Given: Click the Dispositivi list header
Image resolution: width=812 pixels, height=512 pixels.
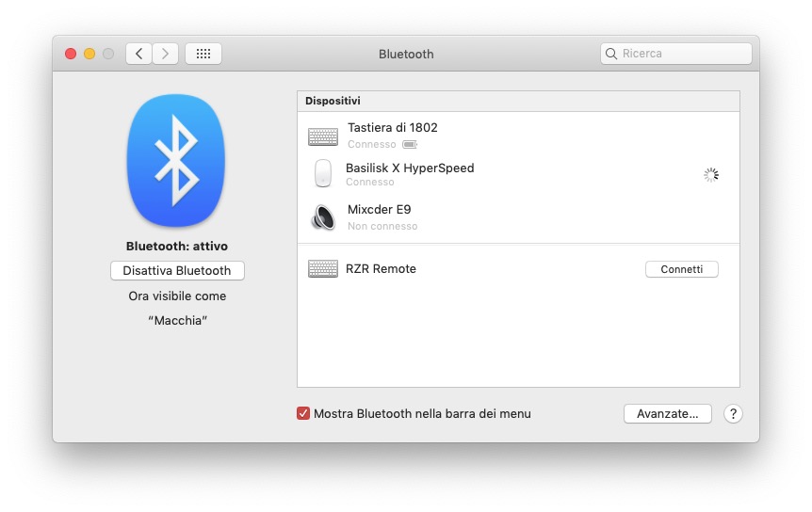Looking at the screenshot, I should tap(518, 102).
